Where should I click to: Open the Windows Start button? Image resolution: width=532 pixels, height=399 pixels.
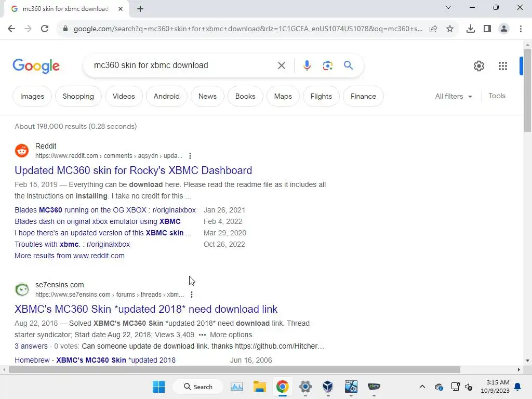pos(158,387)
